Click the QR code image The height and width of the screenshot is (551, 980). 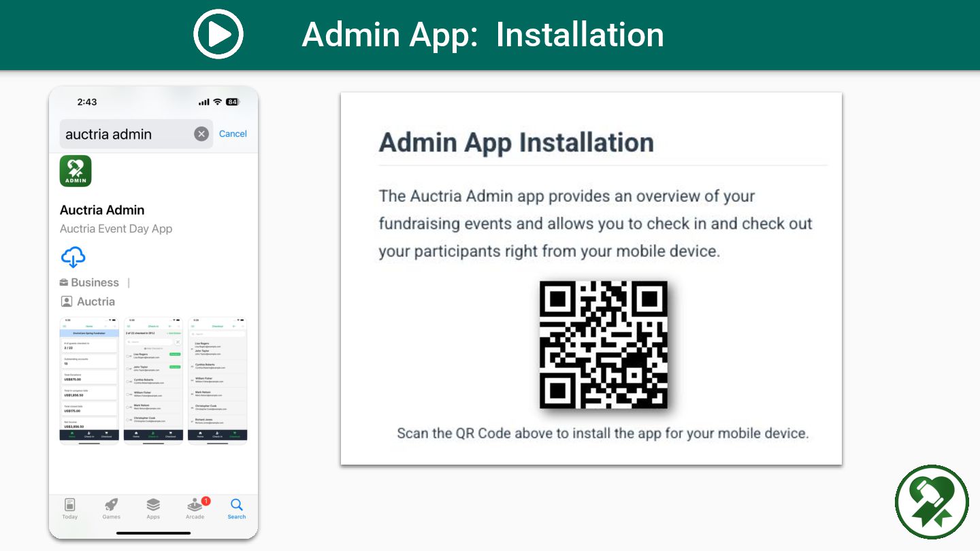[604, 345]
